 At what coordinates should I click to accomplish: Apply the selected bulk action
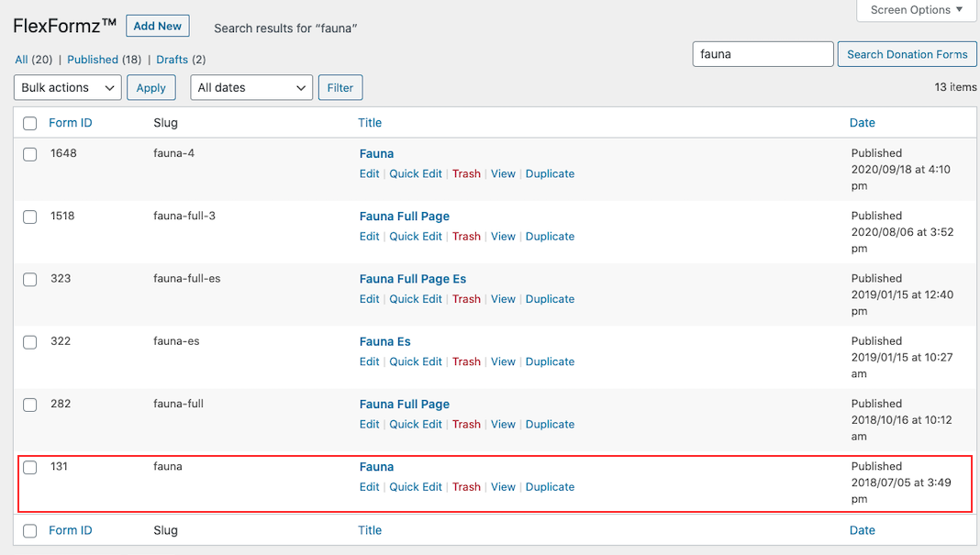click(150, 87)
